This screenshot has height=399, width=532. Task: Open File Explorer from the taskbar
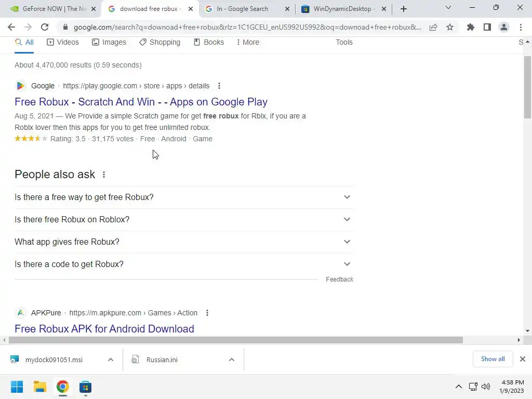[x=39, y=387]
